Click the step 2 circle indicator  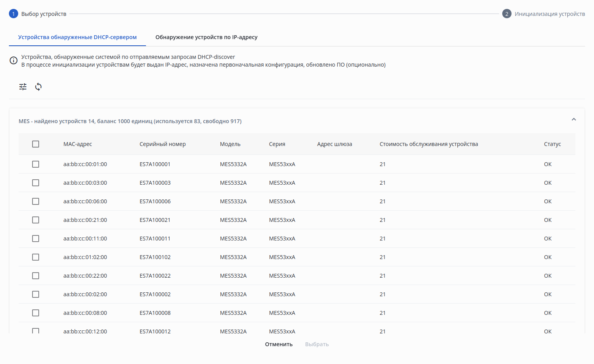point(506,14)
